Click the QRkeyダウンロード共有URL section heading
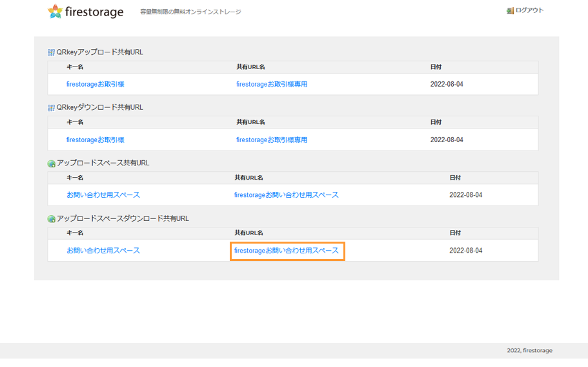This screenshot has height=367, width=588. 100,107
